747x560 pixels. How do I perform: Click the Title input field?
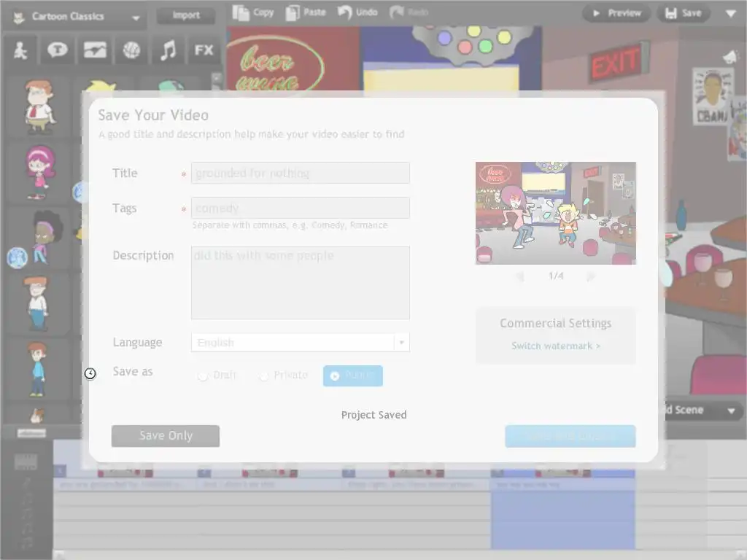(300, 173)
